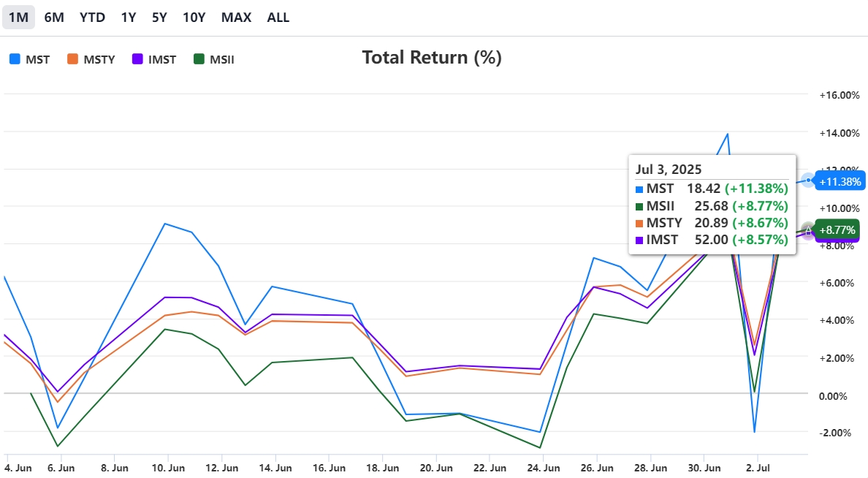
Task: Click the MSTY 20.89 tooltip row
Action: pos(712,223)
